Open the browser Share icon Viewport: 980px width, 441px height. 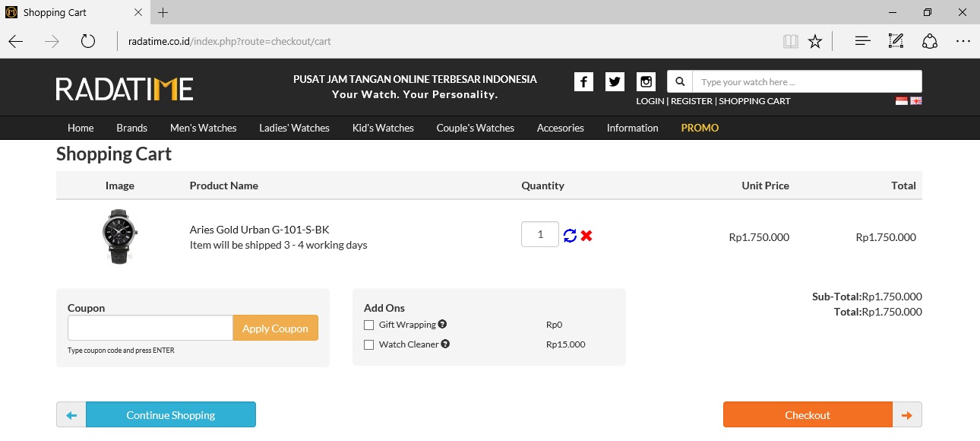[930, 41]
